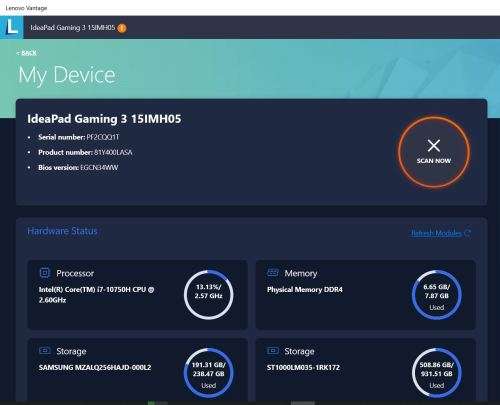Go back using the Back link

coord(26,53)
